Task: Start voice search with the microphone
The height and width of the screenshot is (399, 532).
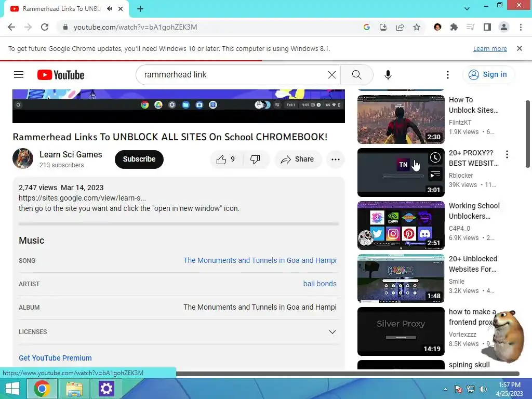Action: (388, 75)
